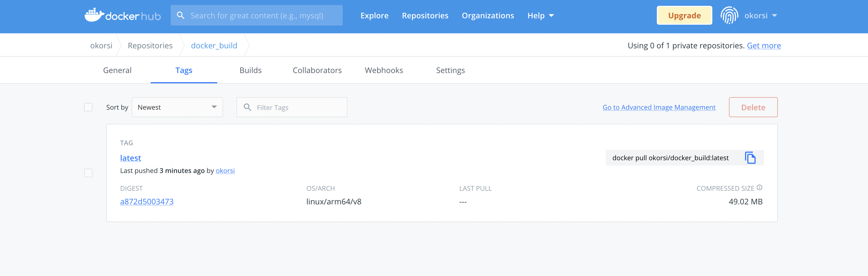Open Go to Advanced Image Management link
The height and width of the screenshot is (276, 868).
pos(659,107)
